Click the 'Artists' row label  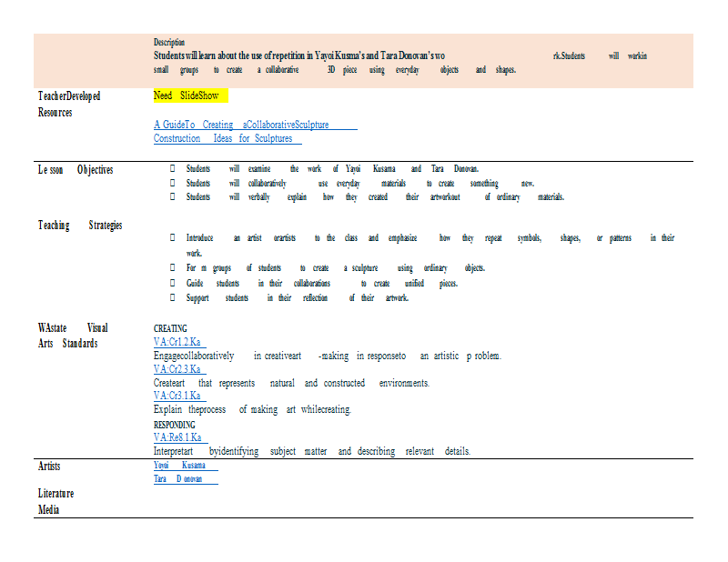click(x=49, y=466)
